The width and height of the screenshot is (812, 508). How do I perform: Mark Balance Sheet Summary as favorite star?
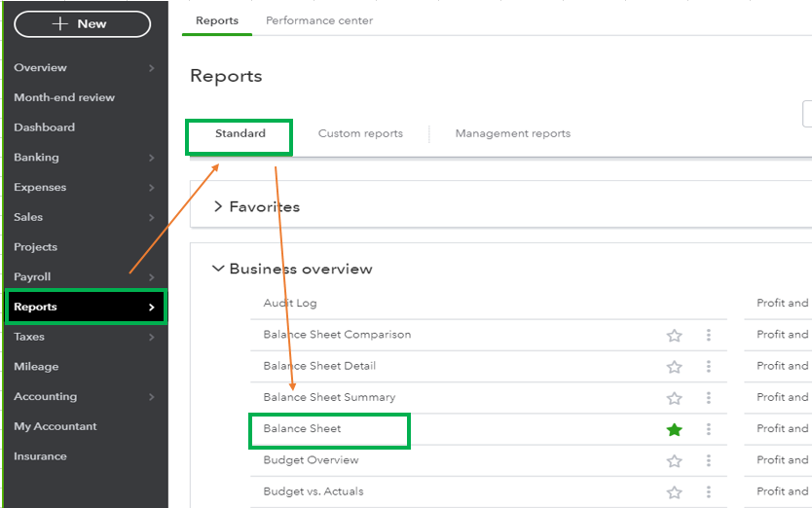[674, 398]
